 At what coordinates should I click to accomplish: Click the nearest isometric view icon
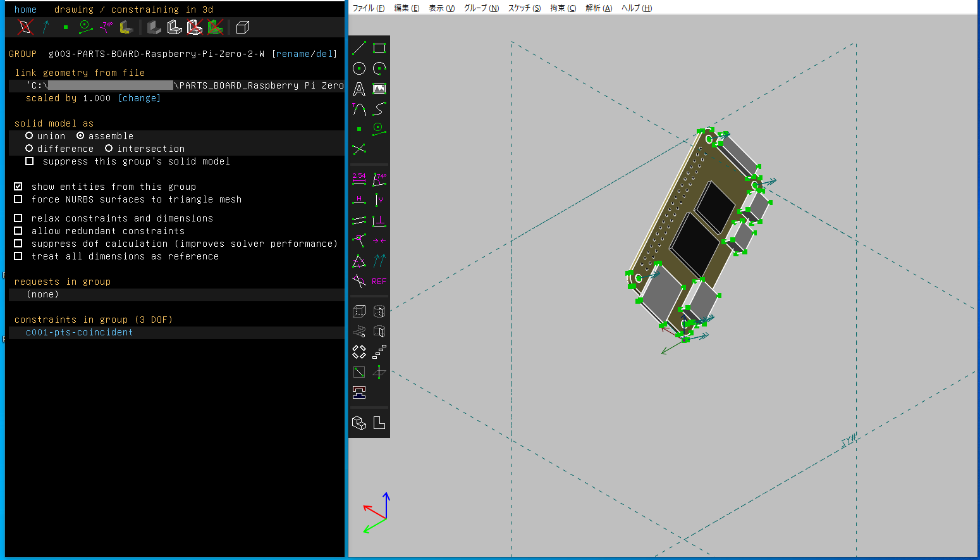click(x=359, y=423)
